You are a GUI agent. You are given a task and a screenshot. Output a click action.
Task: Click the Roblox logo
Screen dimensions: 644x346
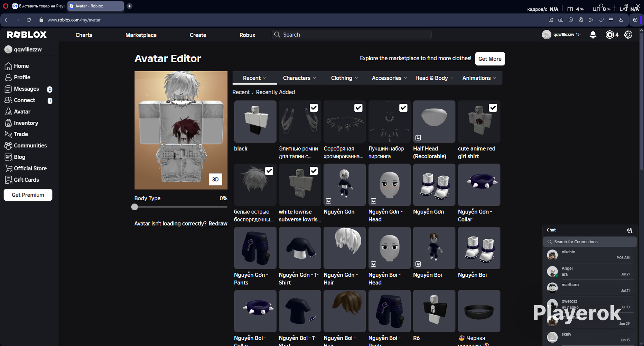click(x=27, y=35)
